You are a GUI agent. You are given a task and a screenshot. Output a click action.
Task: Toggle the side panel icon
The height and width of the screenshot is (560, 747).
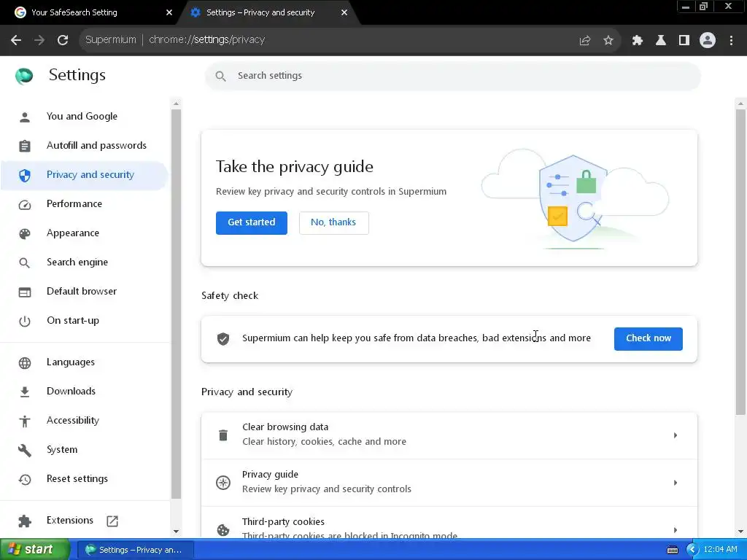tap(684, 41)
